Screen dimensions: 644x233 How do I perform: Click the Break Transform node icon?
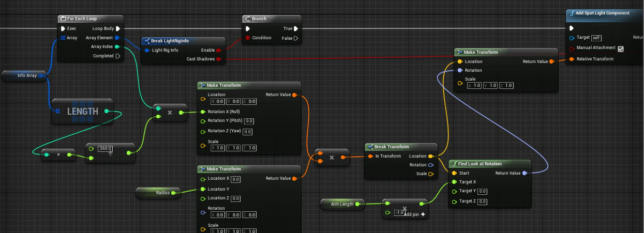370,147
